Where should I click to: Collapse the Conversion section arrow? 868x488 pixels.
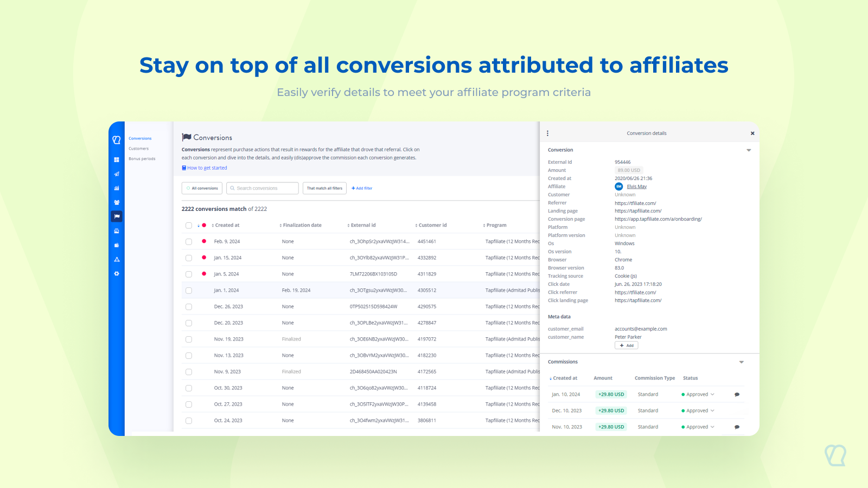749,150
